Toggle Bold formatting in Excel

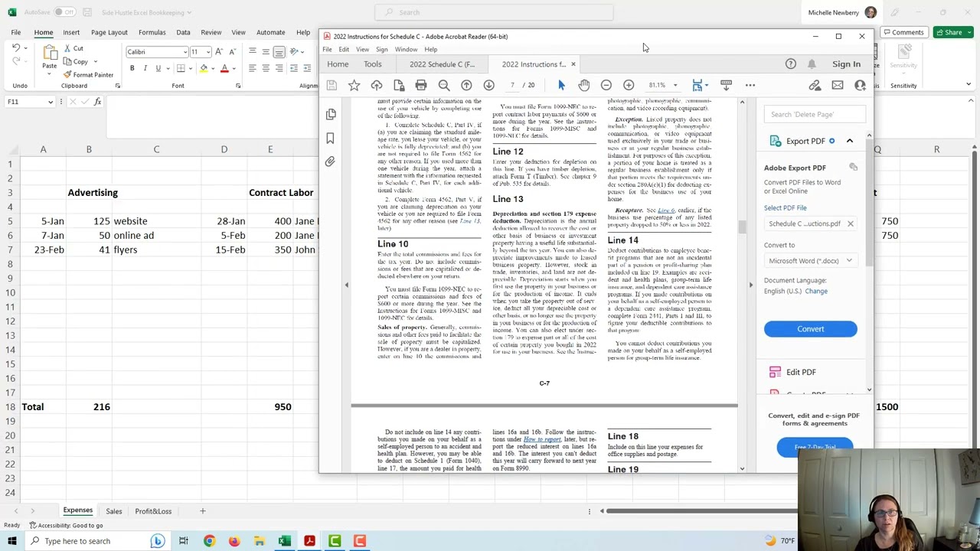[132, 68]
